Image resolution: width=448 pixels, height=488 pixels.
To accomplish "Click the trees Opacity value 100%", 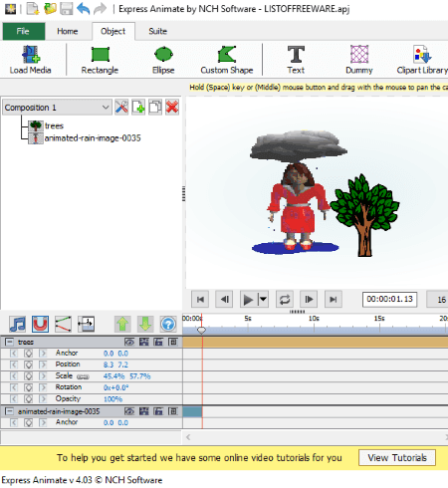I will pos(112,399).
